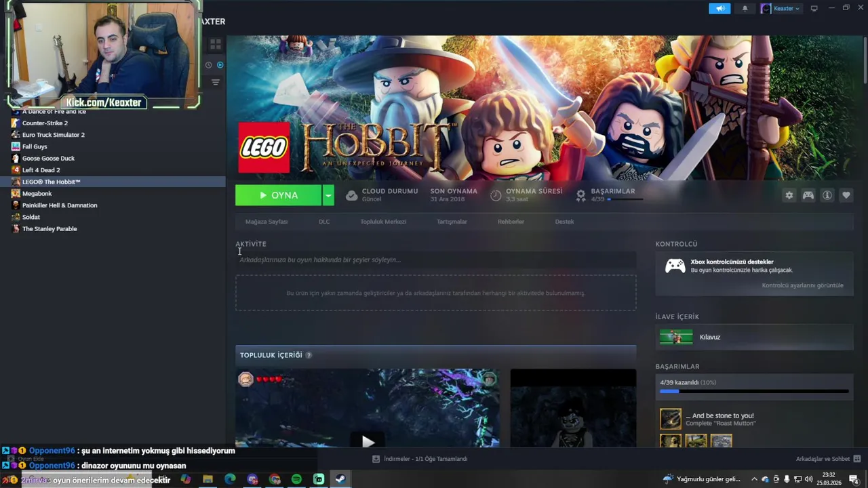Viewport: 868px width, 488px height.
Task: Open Spotify from the taskbar
Action: [x=296, y=479]
